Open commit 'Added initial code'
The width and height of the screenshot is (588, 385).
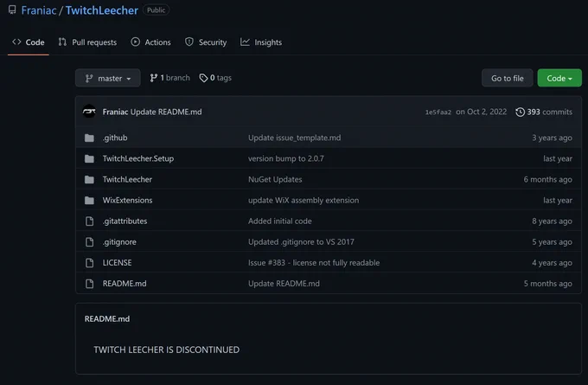click(280, 221)
